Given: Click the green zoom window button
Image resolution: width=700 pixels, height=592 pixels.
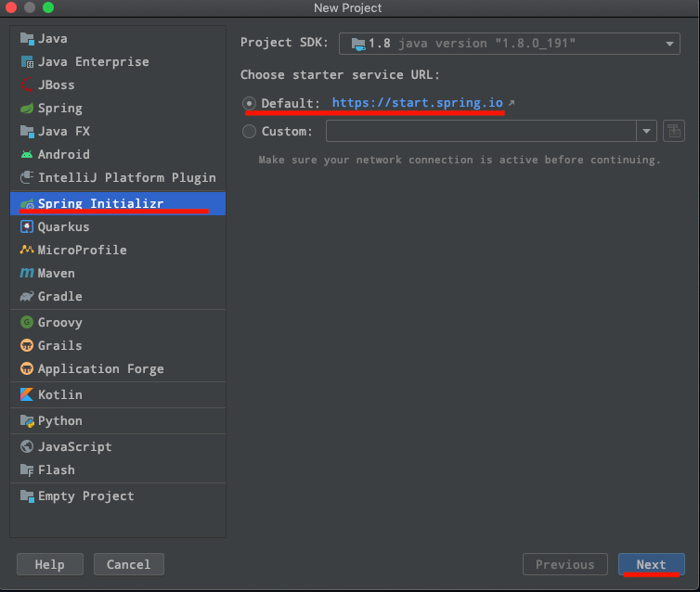Looking at the screenshot, I should pyautogui.click(x=48, y=7).
